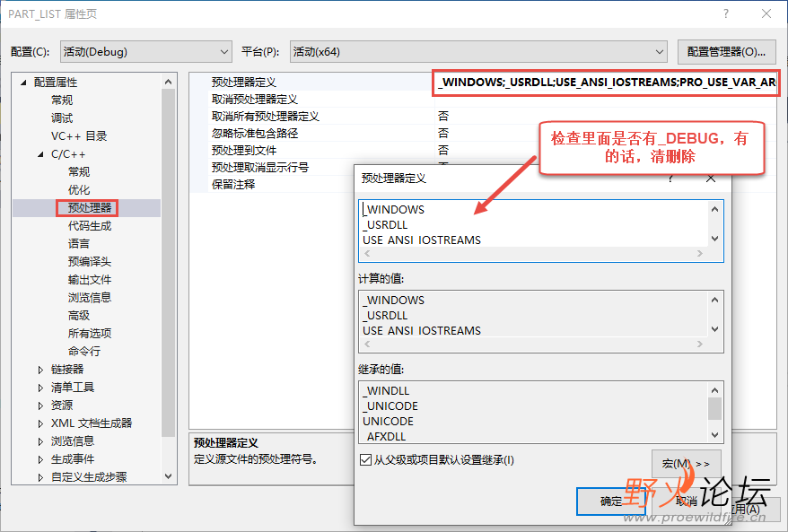Click the 继承的值 scroll-down arrow
Image resolution: width=788 pixels, height=532 pixels.
click(714, 435)
